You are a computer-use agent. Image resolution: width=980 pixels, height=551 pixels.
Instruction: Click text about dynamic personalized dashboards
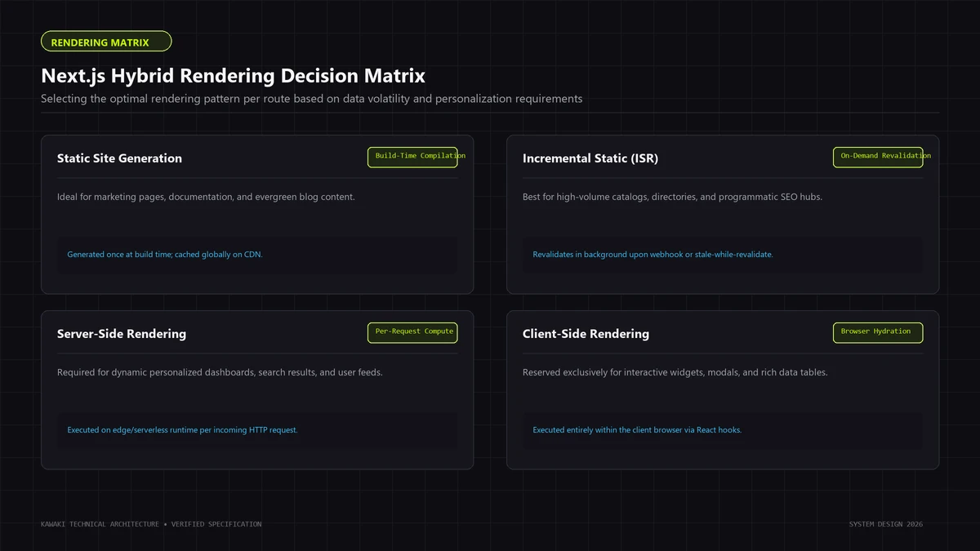tap(220, 372)
